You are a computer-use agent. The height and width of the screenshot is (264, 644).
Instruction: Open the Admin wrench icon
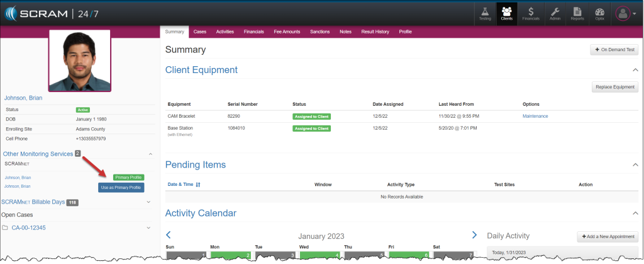pos(555,13)
